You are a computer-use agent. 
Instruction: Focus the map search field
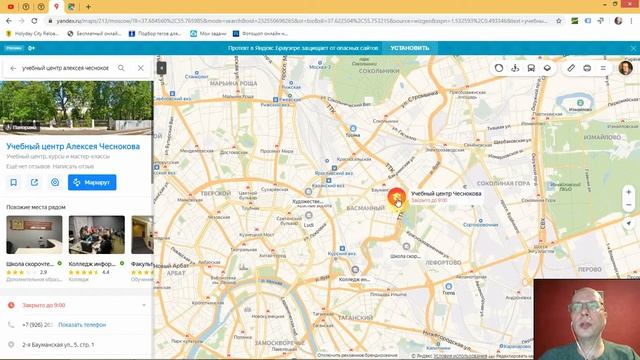coord(65,68)
